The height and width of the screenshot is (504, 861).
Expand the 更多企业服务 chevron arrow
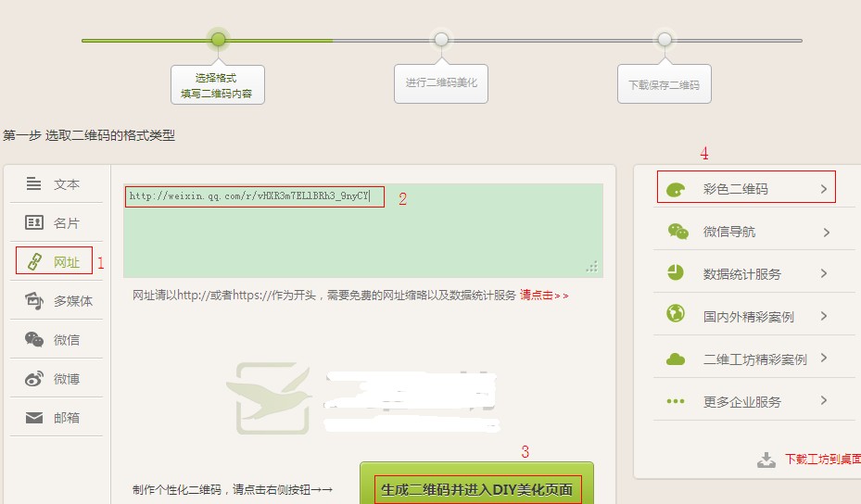(824, 400)
